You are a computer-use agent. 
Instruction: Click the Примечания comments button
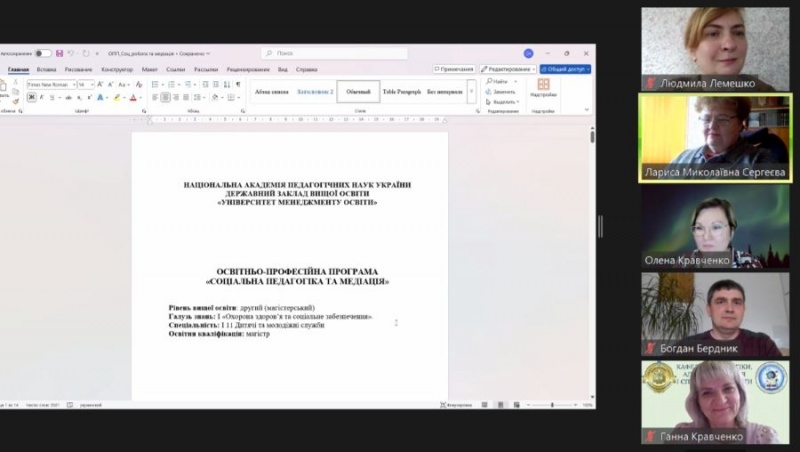tap(454, 69)
